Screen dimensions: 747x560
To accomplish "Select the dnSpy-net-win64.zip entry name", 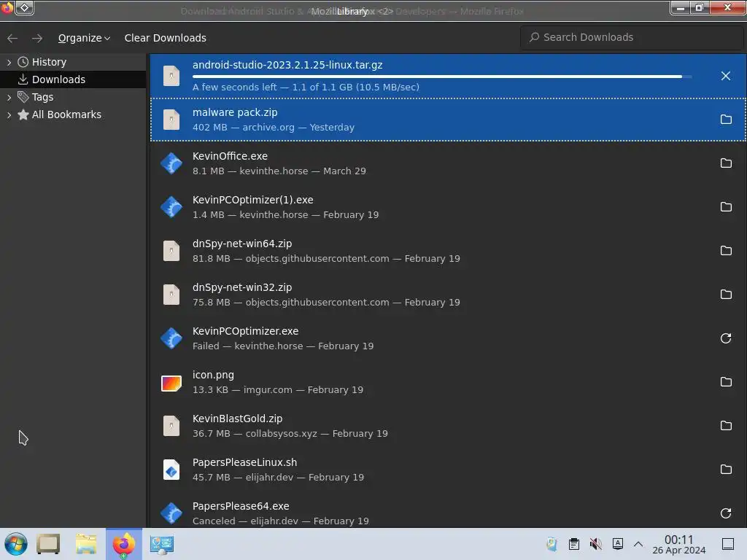I will (x=242, y=244).
